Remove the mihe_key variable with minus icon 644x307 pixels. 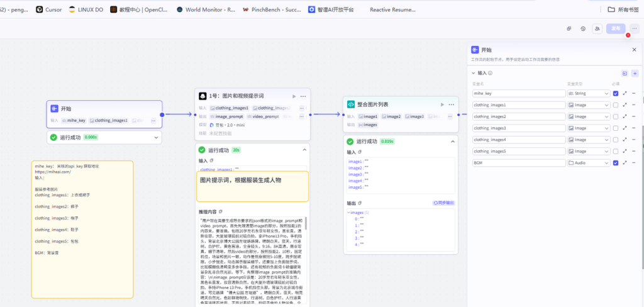click(x=634, y=93)
